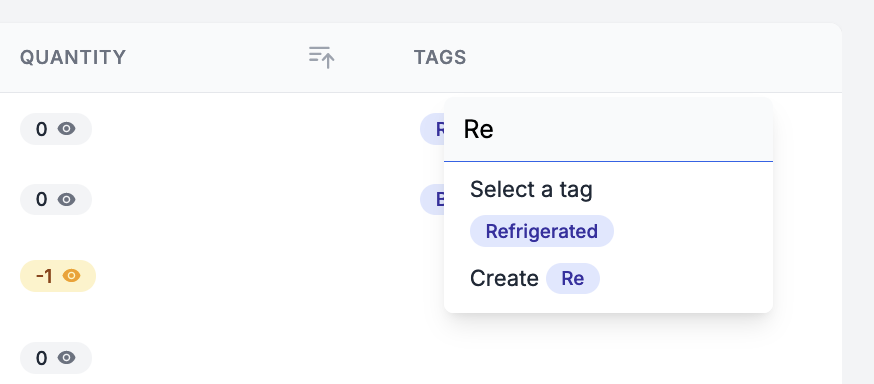Viewport: 874px width, 384px height.
Task: Click the partially hidden tag starting with R
Action: (x=433, y=129)
